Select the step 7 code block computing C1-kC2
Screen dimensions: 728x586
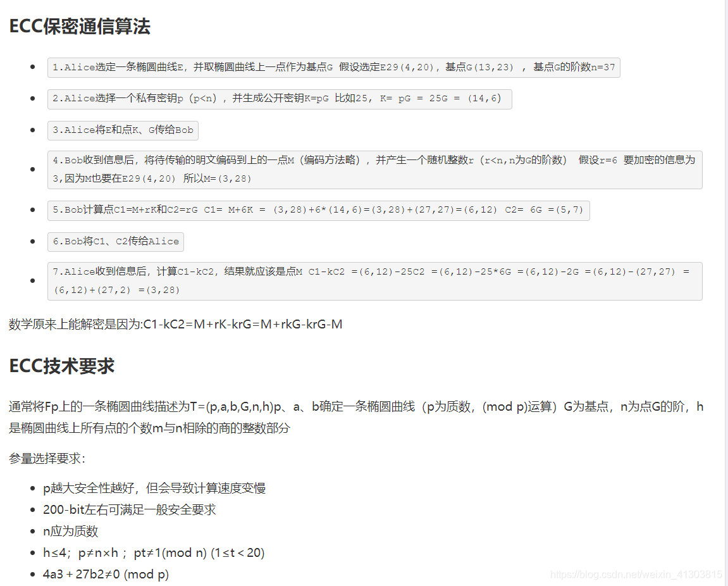tap(374, 280)
